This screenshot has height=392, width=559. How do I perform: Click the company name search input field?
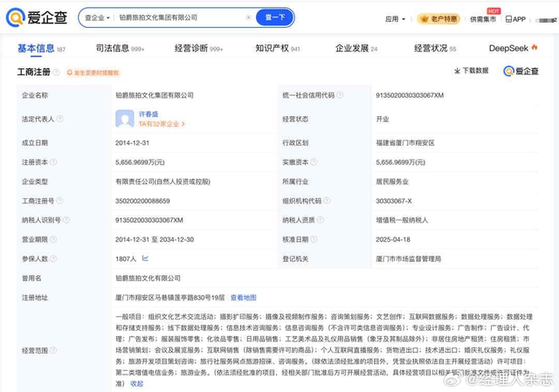click(x=180, y=17)
